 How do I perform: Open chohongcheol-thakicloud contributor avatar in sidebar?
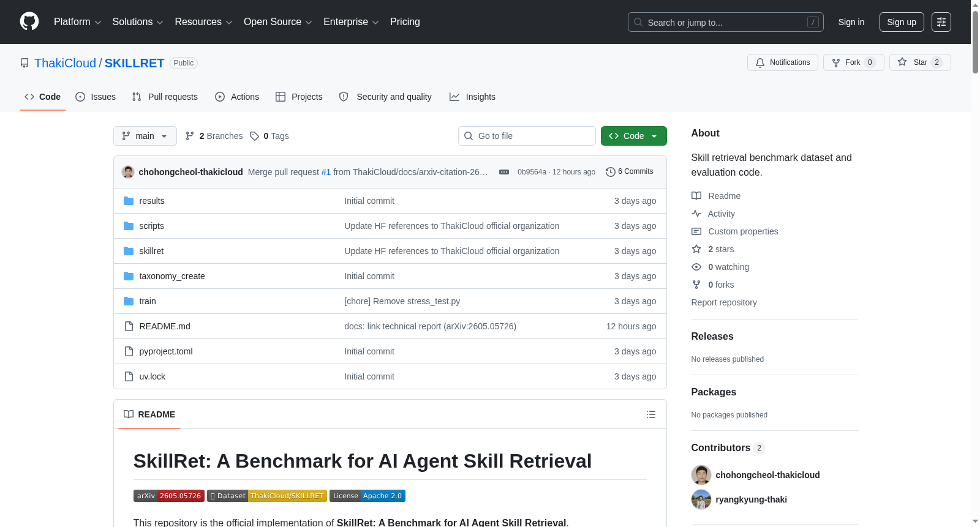pos(701,475)
